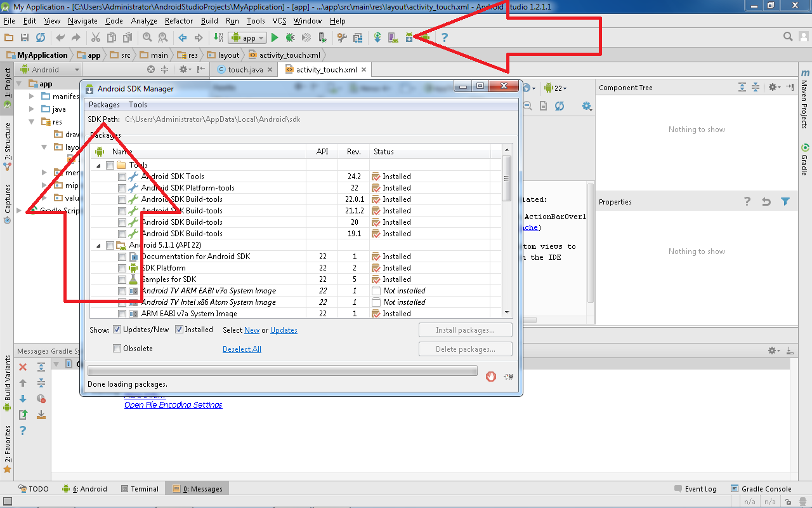Run the app with green play icon
Image resolution: width=812 pixels, height=508 pixels.
pyautogui.click(x=275, y=38)
